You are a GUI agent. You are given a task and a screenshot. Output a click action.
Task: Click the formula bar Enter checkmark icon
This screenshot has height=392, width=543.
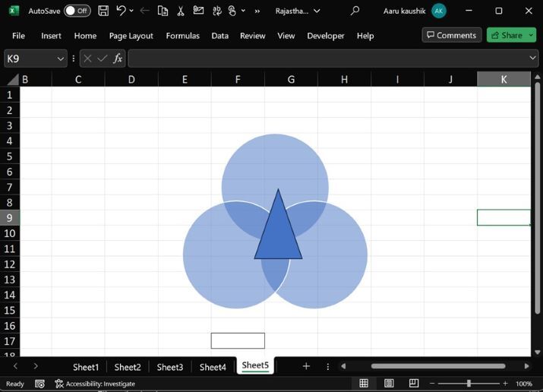point(102,58)
